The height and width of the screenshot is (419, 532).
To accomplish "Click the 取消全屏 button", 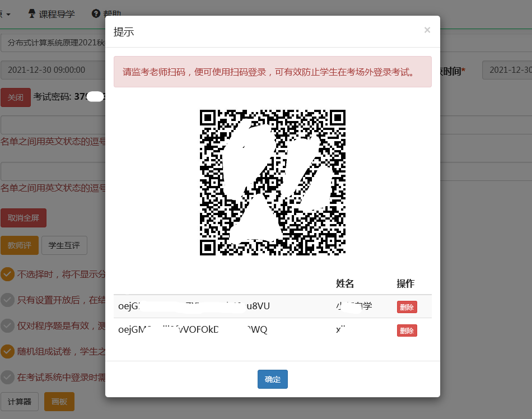I will click(24, 218).
